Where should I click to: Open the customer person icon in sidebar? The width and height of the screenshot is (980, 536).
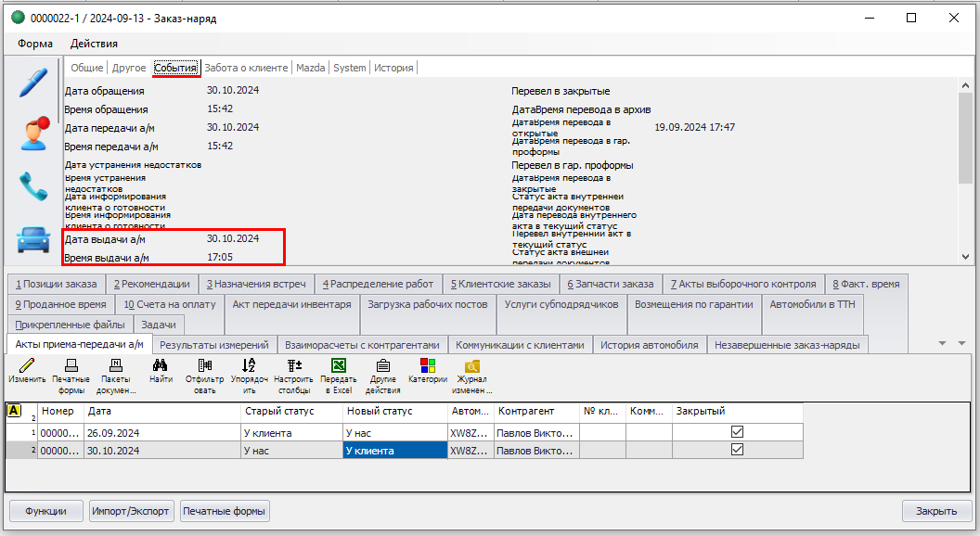[32, 133]
